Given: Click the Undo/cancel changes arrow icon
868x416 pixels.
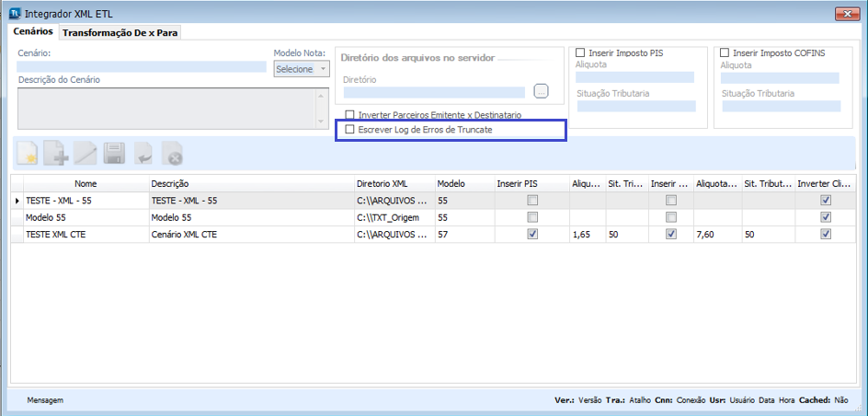Looking at the screenshot, I should pos(143,154).
